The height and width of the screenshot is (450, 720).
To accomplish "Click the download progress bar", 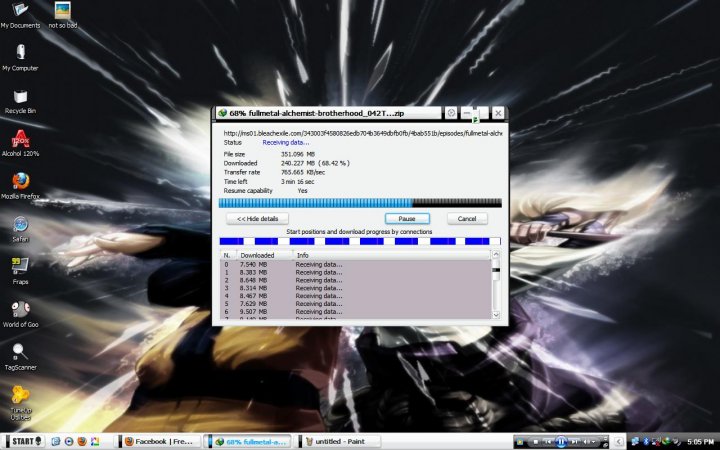I will (359, 201).
